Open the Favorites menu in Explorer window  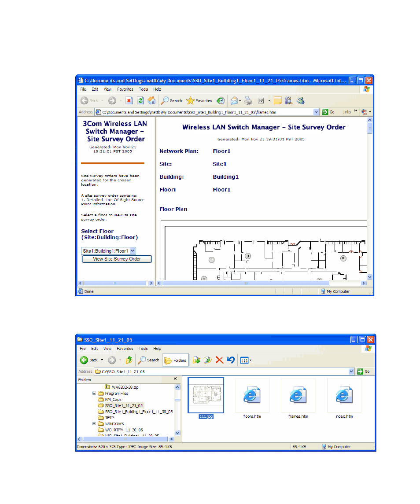pyautogui.click(x=125, y=349)
